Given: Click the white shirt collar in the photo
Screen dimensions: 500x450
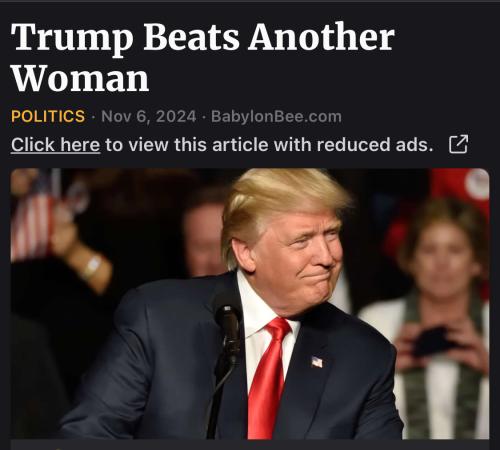Looking at the screenshot, I should (x=258, y=307).
